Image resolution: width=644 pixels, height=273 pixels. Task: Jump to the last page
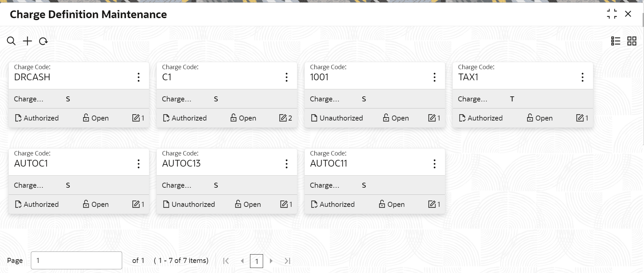[x=287, y=261]
